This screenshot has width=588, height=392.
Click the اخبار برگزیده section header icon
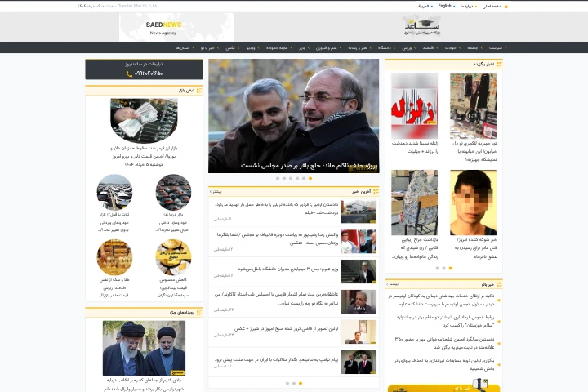point(499,65)
